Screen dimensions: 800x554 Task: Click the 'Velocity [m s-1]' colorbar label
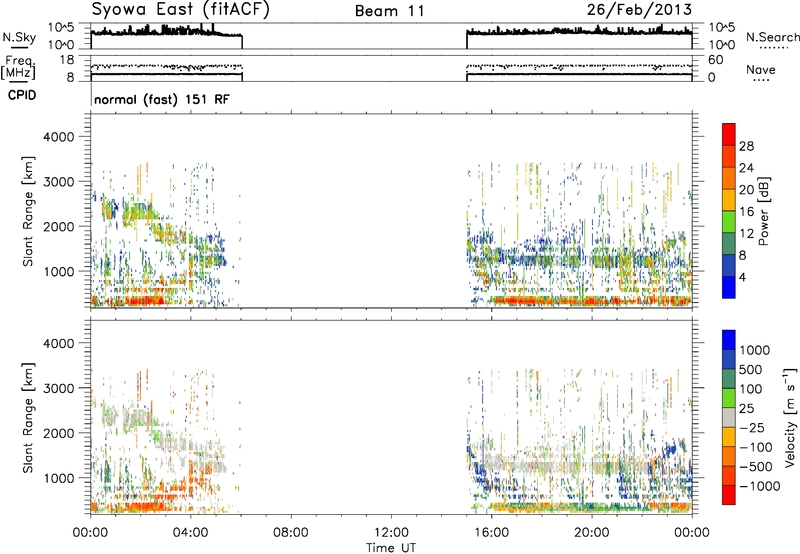tap(790, 417)
